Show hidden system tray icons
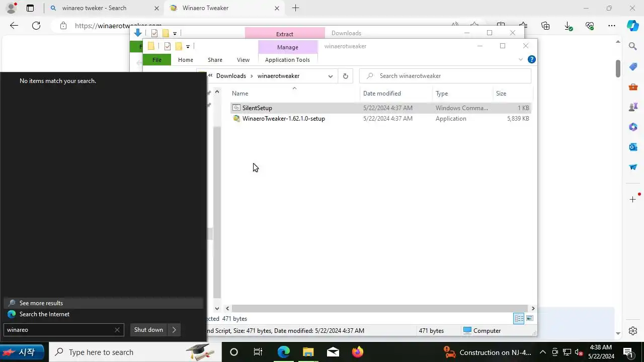 (x=543, y=352)
